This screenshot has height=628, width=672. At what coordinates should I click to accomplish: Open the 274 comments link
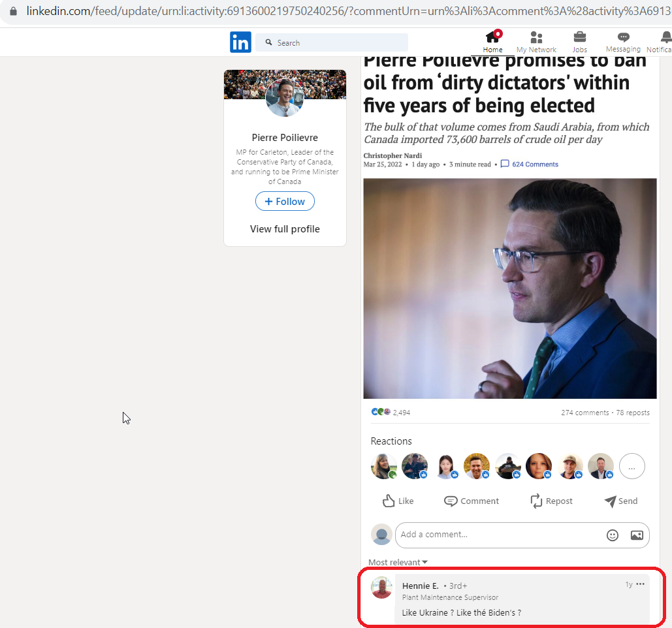[585, 413]
